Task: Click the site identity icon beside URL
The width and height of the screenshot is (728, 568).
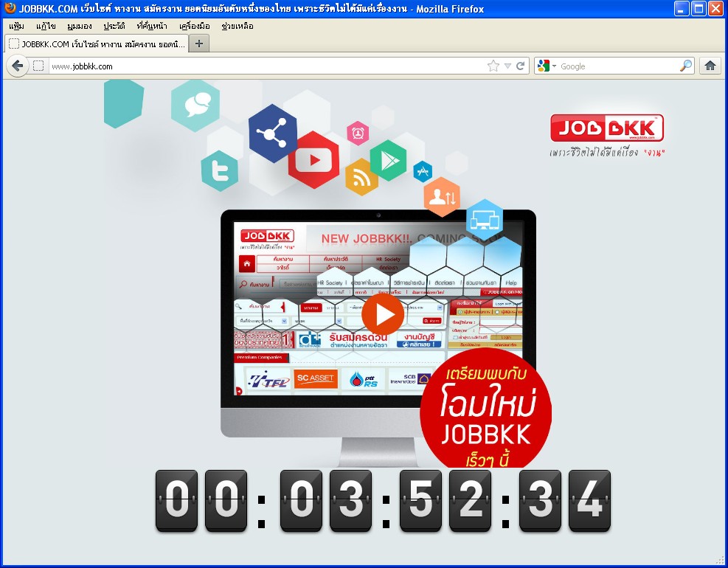Action: [38, 66]
